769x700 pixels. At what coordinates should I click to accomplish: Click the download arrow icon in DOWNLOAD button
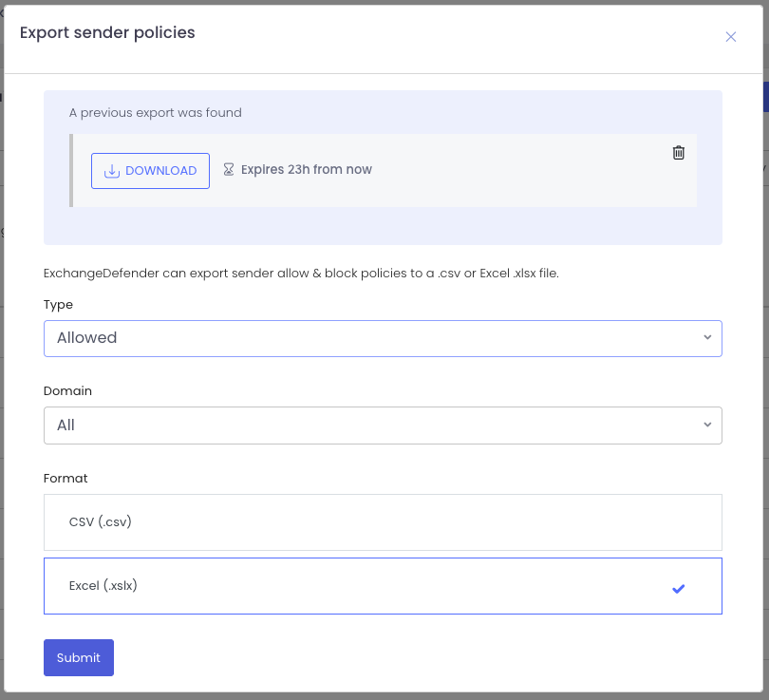coord(111,170)
